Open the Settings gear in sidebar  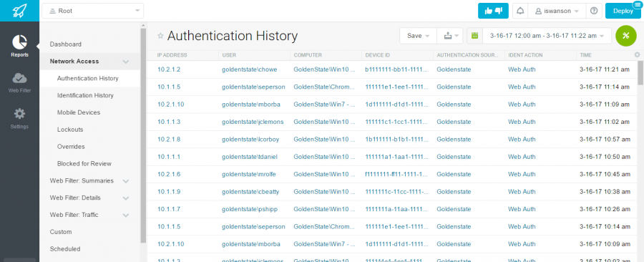pos(19,117)
